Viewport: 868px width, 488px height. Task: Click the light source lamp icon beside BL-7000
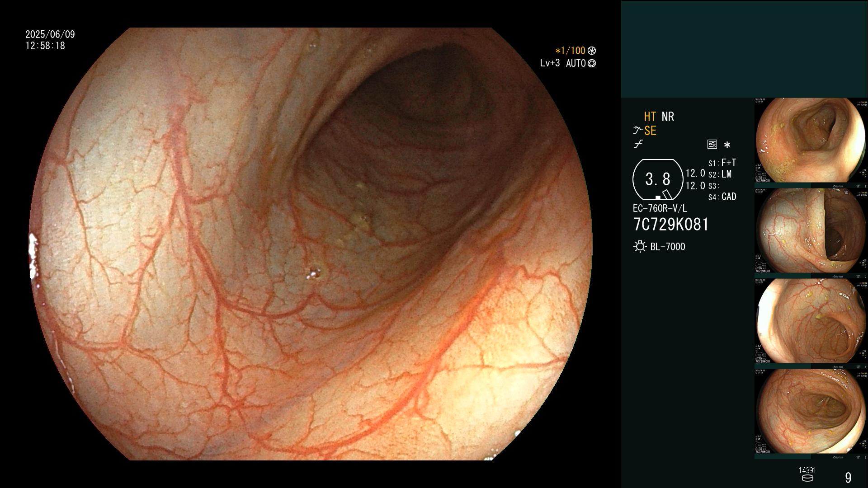[x=640, y=247]
